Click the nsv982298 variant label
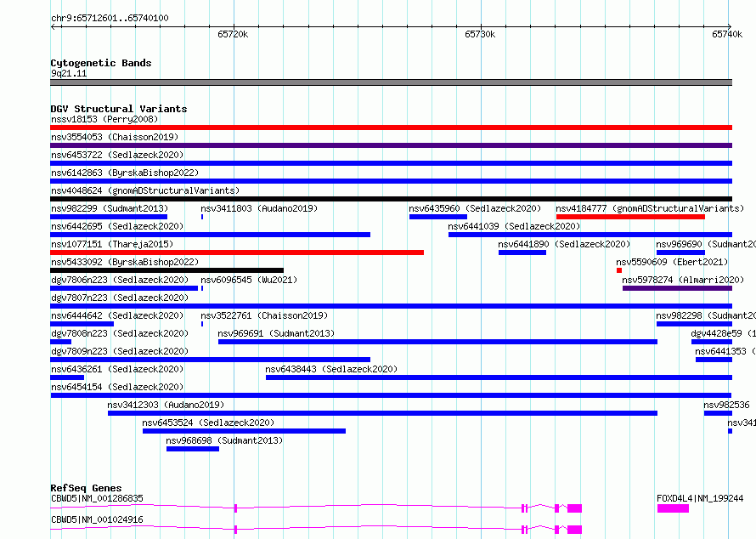The image size is (756, 539). tap(706, 315)
